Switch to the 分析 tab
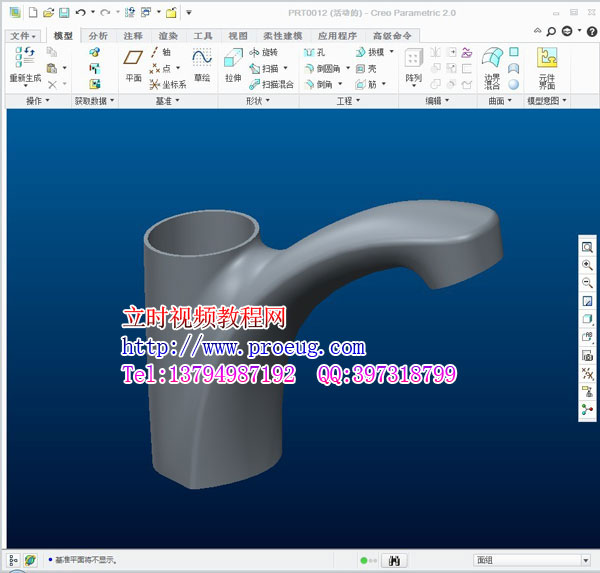The height and width of the screenshot is (573, 600). click(x=98, y=36)
